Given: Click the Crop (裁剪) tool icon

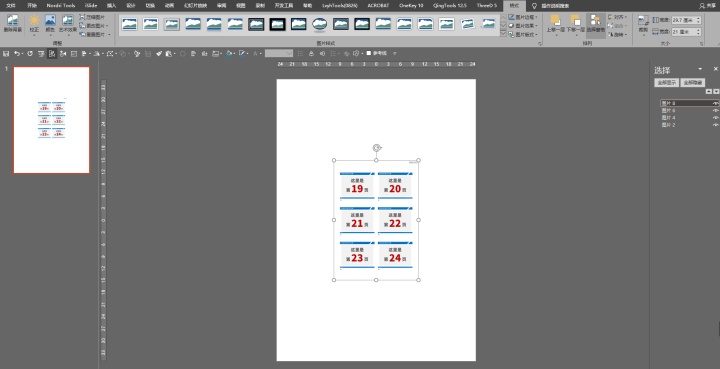Looking at the screenshot, I should point(643,21).
